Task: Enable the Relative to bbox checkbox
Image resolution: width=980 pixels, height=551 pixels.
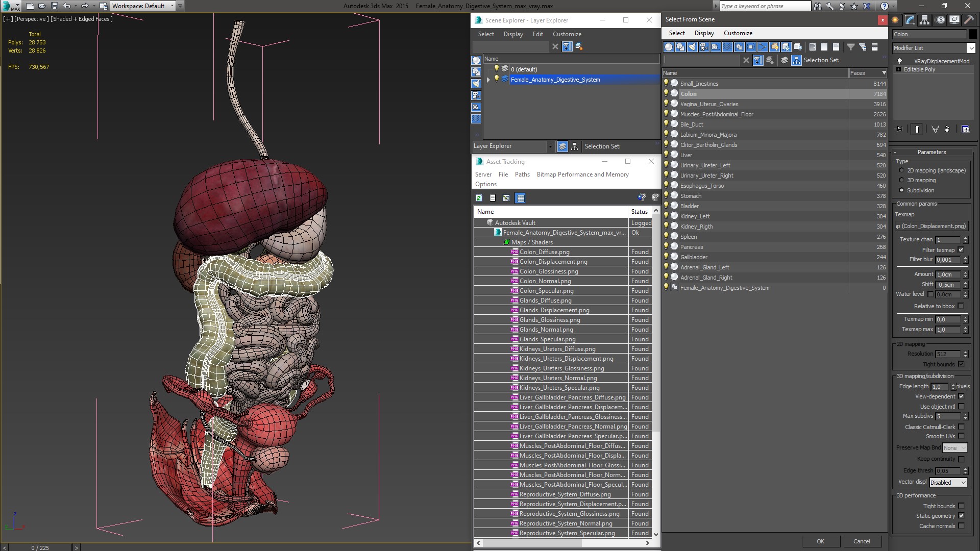Action: click(x=961, y=306)
